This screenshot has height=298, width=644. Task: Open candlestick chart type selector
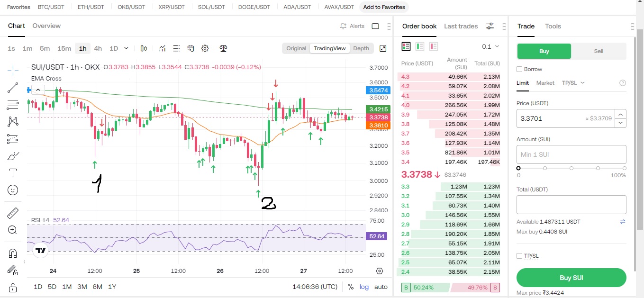(x=144, y=48)
